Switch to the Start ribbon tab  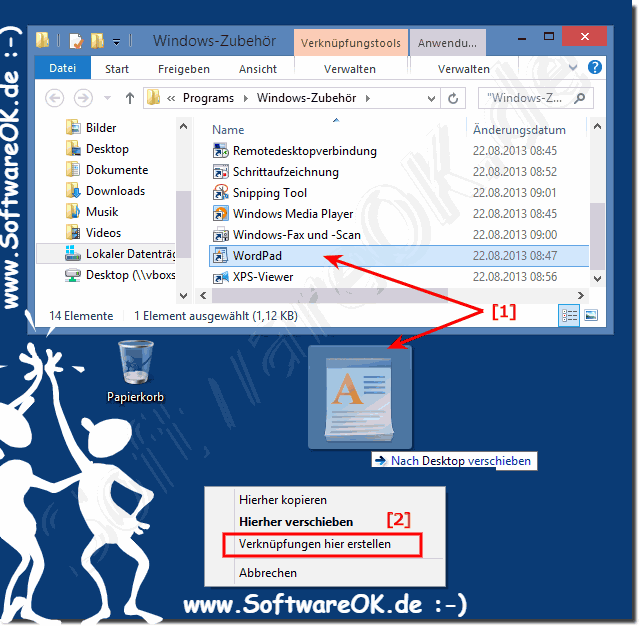coord(117,69)
